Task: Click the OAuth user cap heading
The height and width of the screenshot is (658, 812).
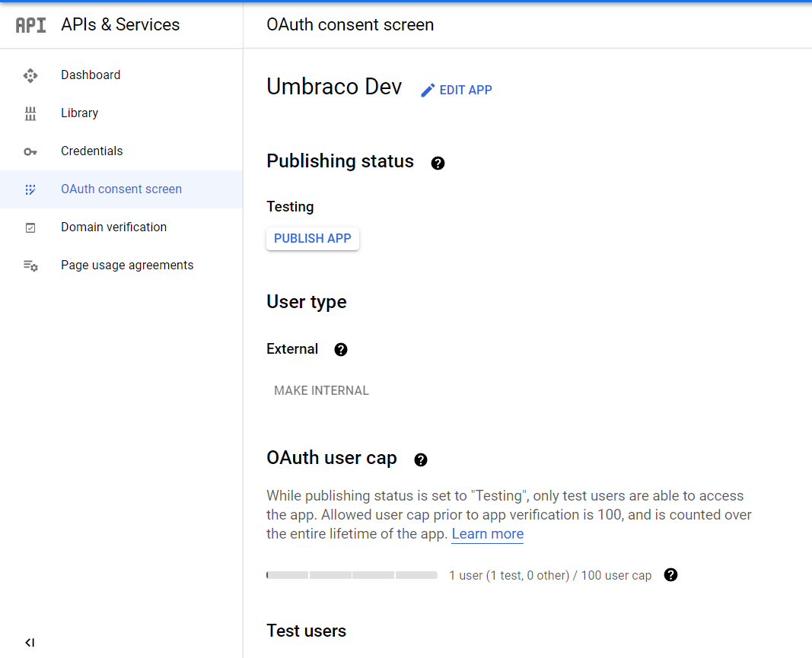Action: point(332,458)
